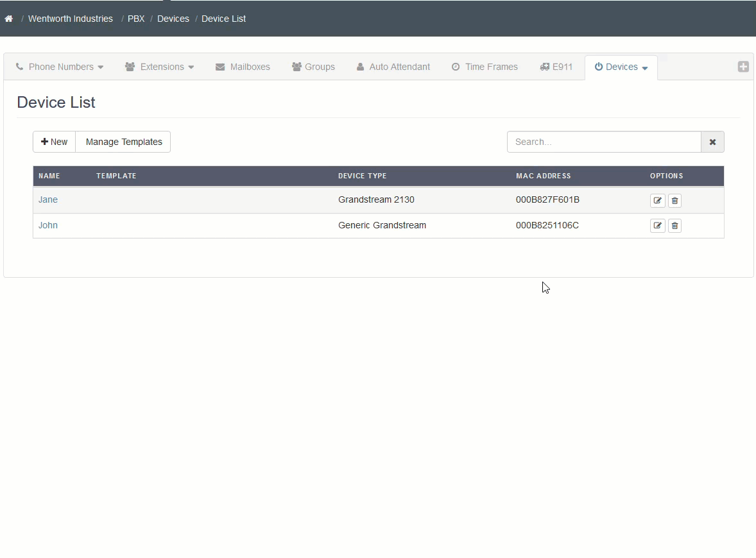Delete the Jane device

pyautogui.click(x=674, y=201)
